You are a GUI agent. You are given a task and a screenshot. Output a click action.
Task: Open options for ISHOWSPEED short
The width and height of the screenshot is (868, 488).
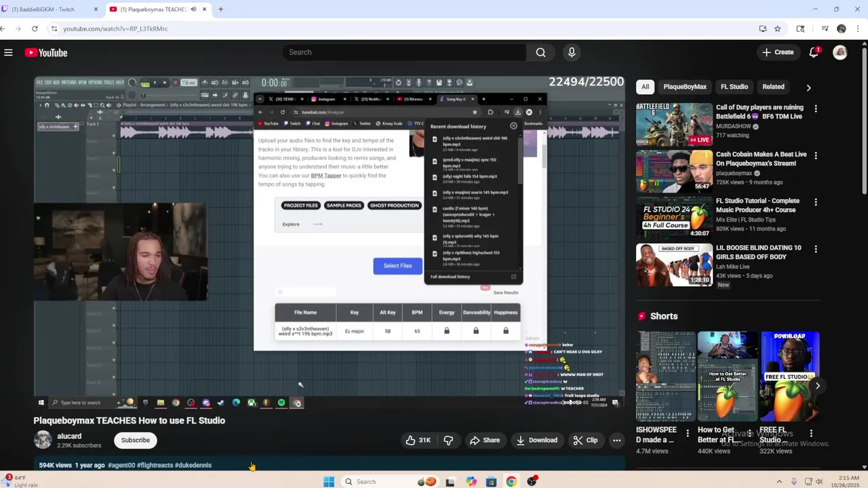tap(688, 433)
